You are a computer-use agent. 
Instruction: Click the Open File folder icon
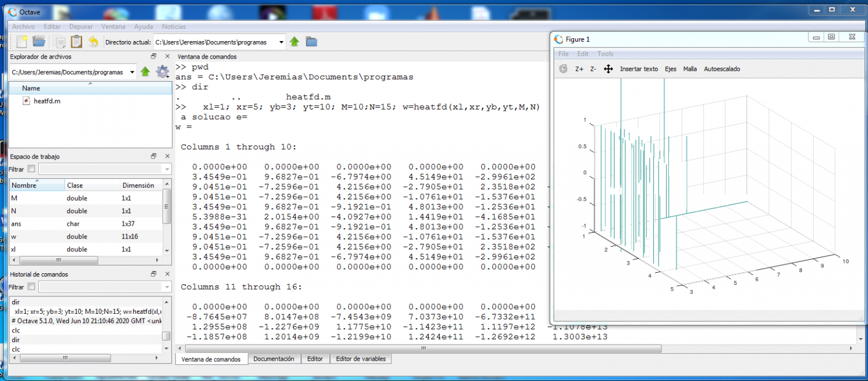[39, 42]
